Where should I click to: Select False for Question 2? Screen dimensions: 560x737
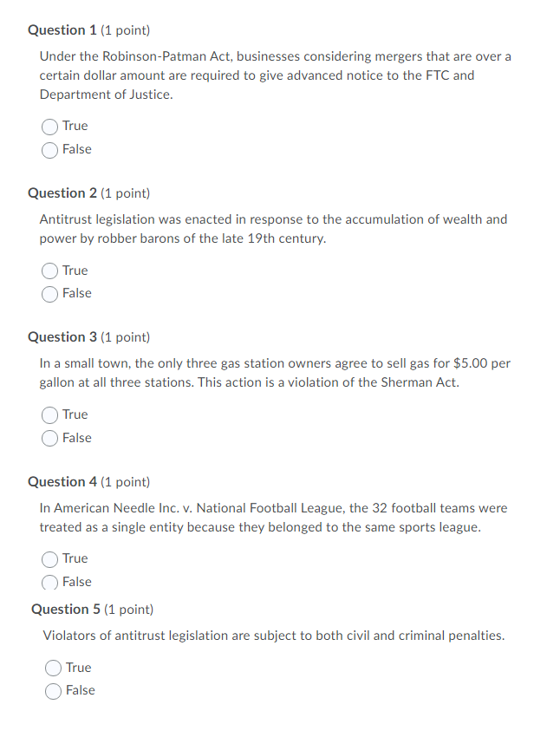coord(50,293)
